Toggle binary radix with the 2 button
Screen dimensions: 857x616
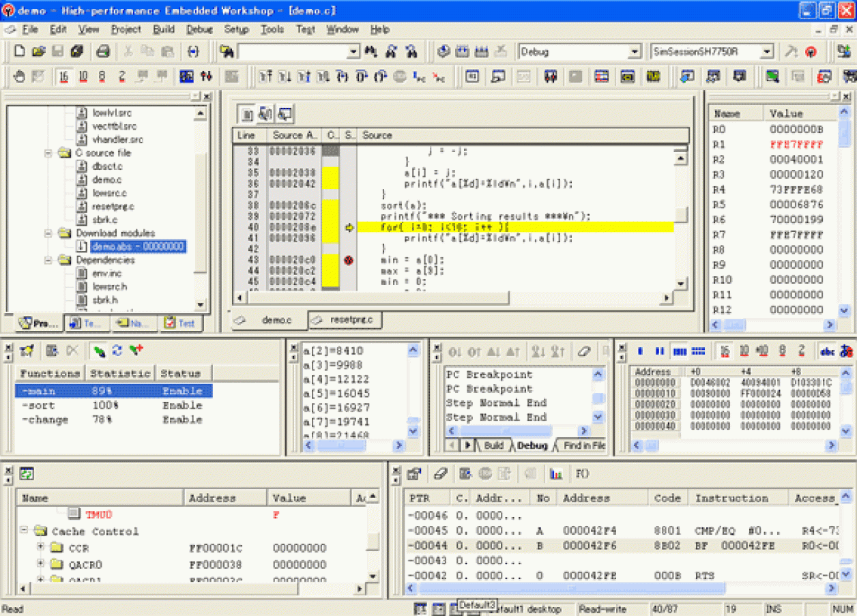tap(122, 76)
